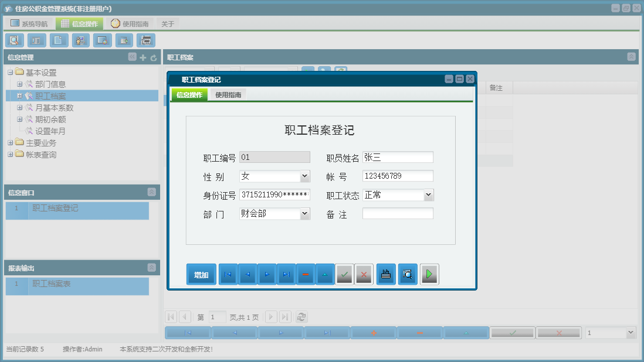The width and height of the screenshot is (644, 362).
Task: Click the employee/person icon in the toolbar
Action: pos(80,40)
